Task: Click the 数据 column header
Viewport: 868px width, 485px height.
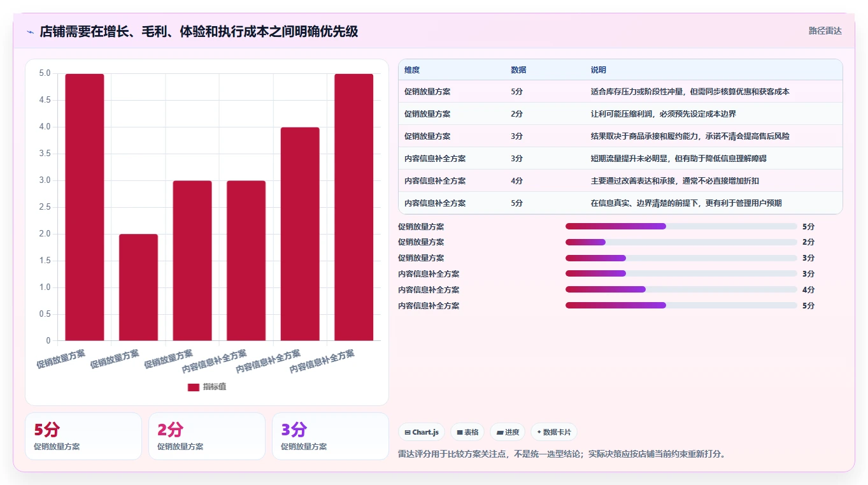Action: pos(518,70)
